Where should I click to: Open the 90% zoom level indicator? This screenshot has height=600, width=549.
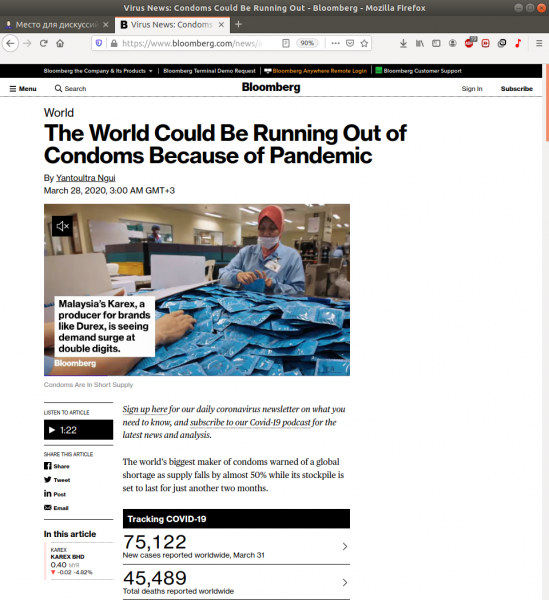tap(307, 43)
